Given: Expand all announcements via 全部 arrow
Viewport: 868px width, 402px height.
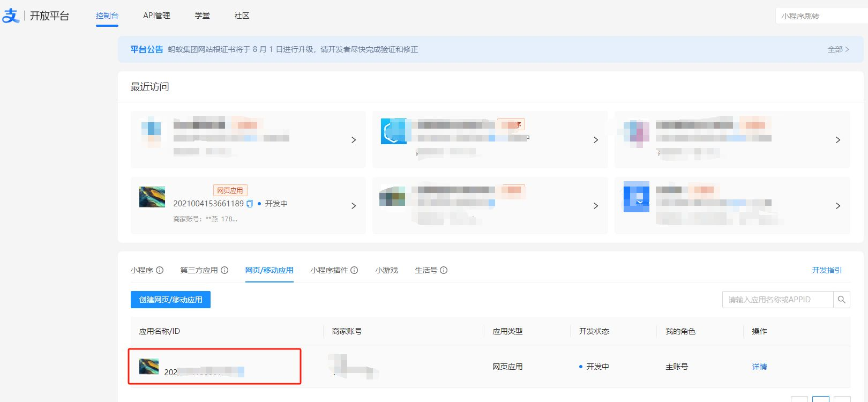Looking at the screenshot, I should coord(838,49).
